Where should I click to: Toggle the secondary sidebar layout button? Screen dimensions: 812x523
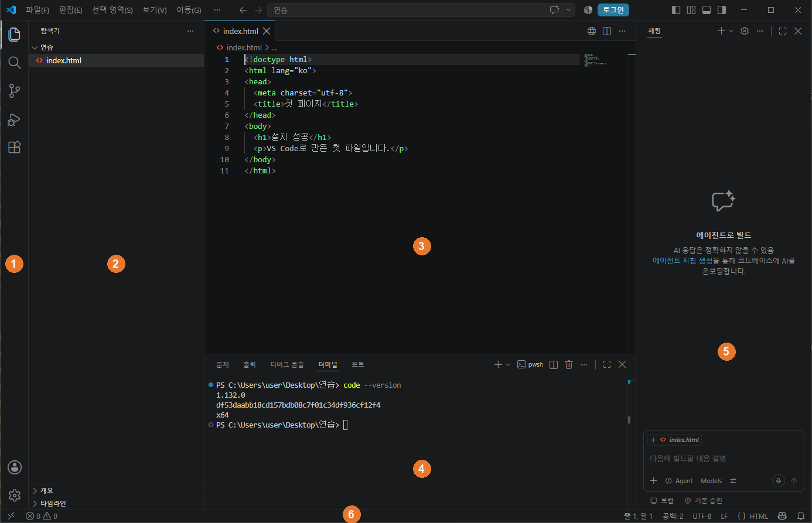point(722,10)
